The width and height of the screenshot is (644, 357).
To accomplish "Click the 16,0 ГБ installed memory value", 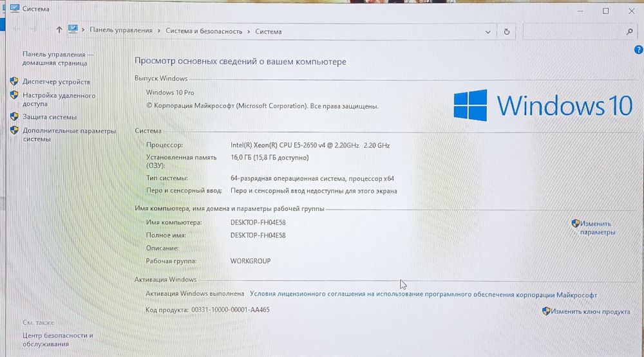I will pos(269,158).
